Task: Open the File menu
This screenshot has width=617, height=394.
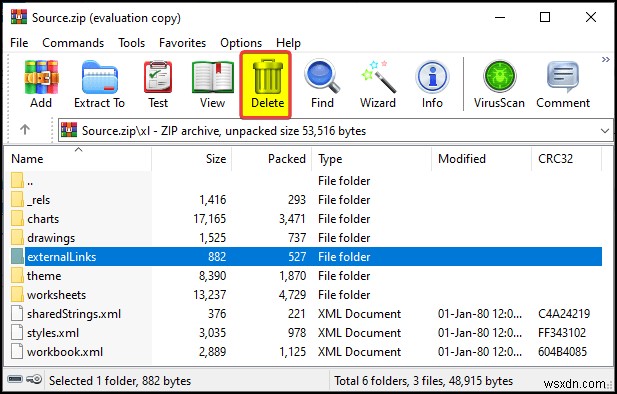Action: coord(19,43)
